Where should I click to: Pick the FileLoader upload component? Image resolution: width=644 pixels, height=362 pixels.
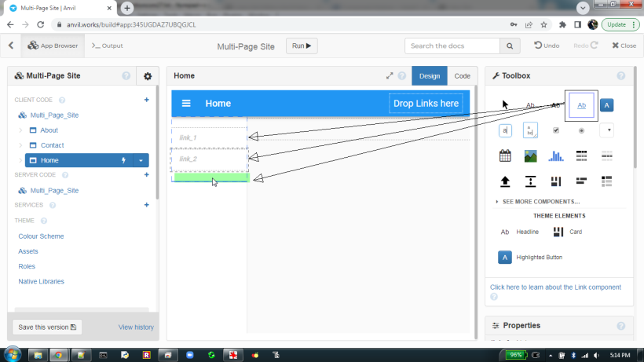pyautogui.click(x=506, y=181)
